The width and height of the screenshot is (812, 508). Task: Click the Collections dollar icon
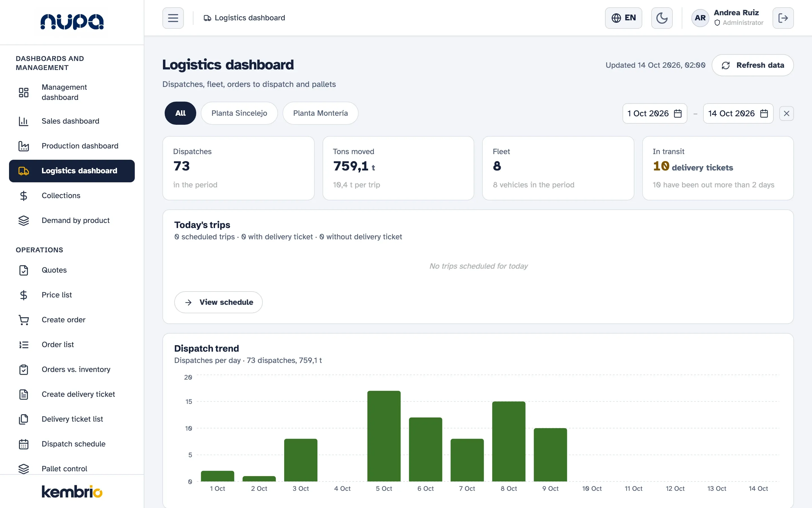(x=23, y=196)
